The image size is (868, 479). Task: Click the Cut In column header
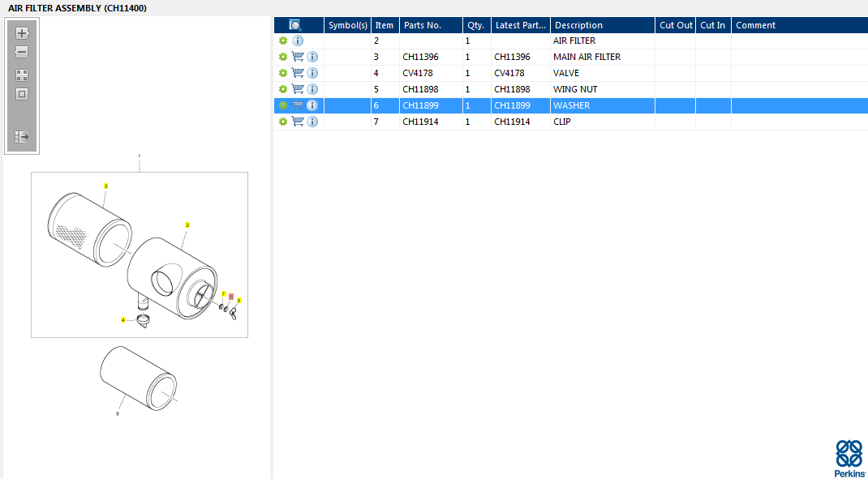click(714, 25)
